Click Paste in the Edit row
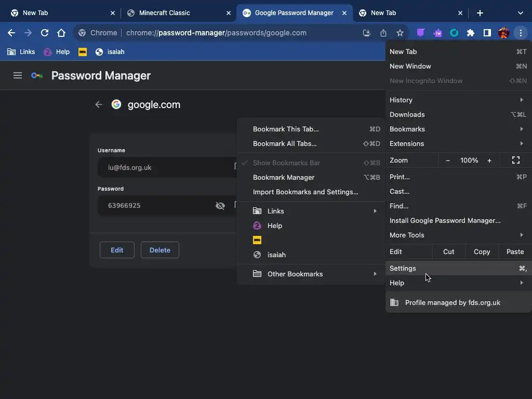The image size is (532, 399). pos(515,252)
